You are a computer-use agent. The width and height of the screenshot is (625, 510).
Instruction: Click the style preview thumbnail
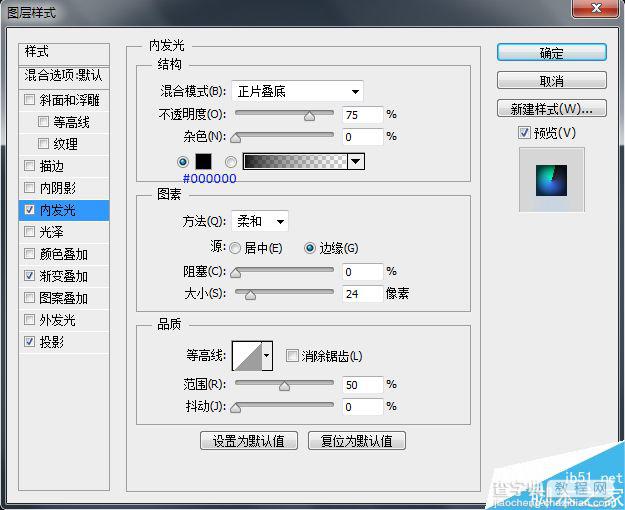pos(552,180)
